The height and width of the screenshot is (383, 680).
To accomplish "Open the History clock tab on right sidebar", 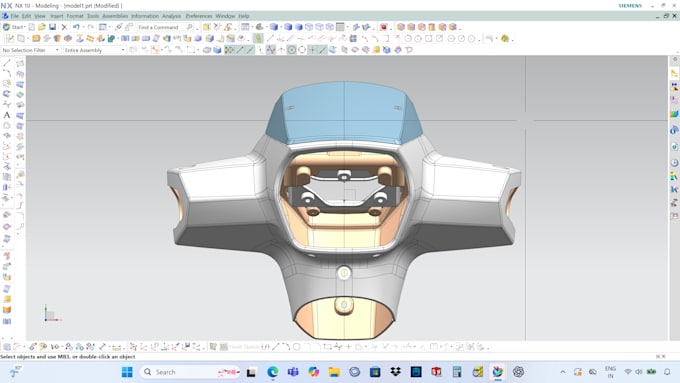I will pos(674,163).
